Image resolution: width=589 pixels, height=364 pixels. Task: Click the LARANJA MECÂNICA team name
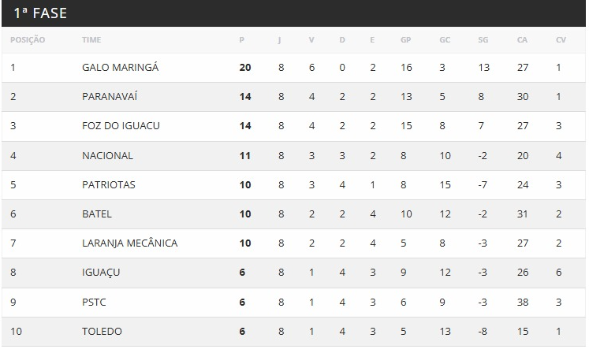pos(129,243)
